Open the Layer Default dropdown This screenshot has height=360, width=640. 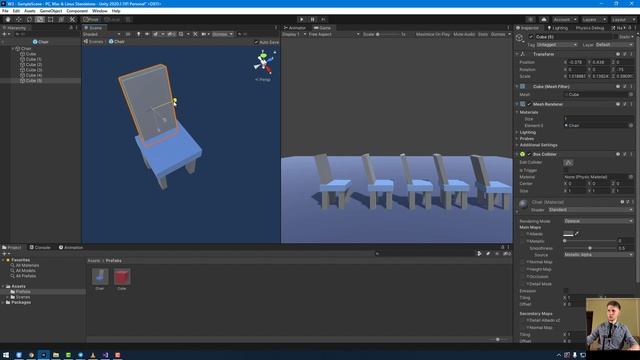point(614,44)
